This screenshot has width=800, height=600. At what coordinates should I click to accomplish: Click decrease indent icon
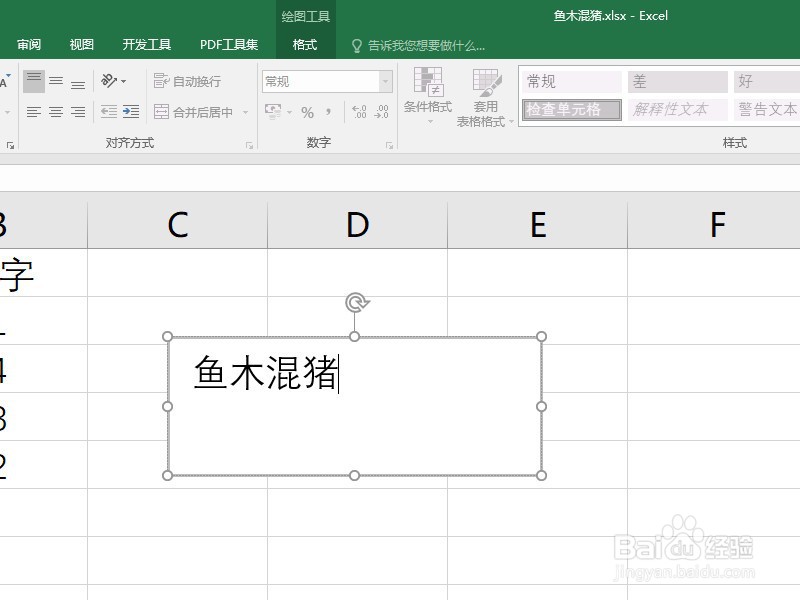point(109,112)
